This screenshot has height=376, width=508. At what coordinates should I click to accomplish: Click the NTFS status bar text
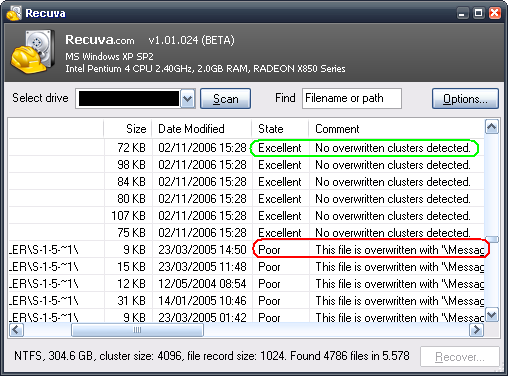212,356
